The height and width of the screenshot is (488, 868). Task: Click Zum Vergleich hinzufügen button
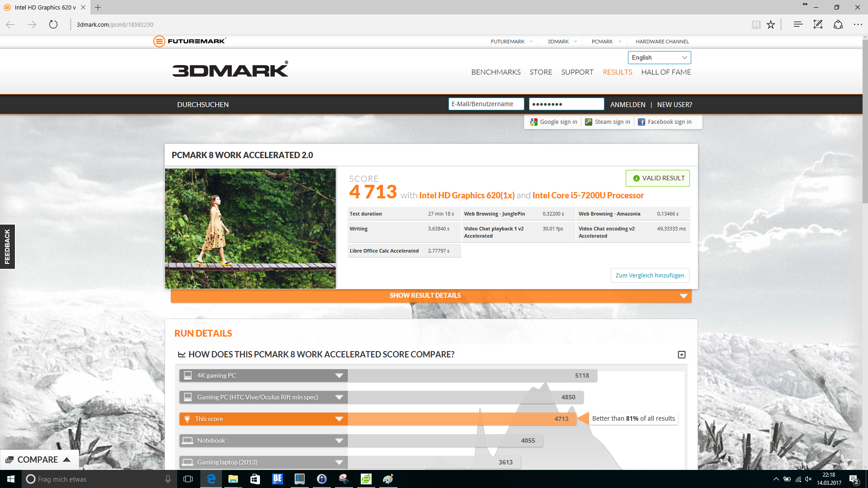650,275
